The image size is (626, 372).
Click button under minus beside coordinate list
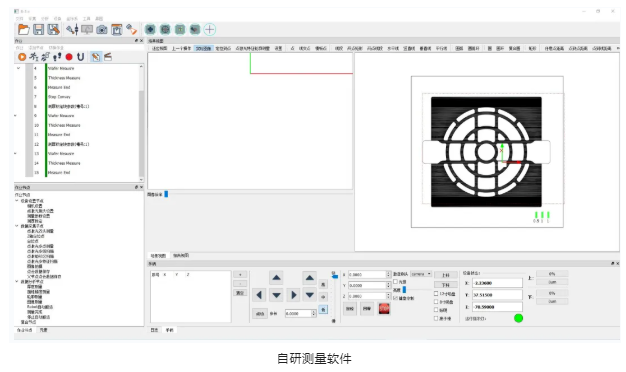(240, 293)
